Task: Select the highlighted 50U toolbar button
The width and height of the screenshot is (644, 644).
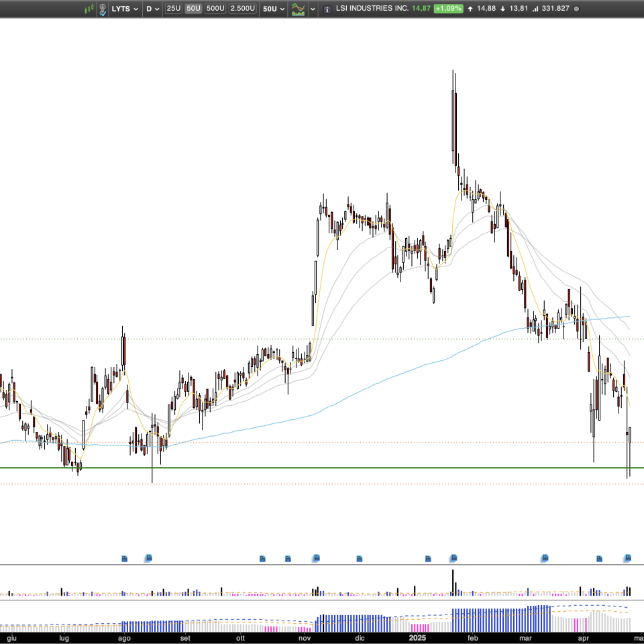Action: point(193,9)
